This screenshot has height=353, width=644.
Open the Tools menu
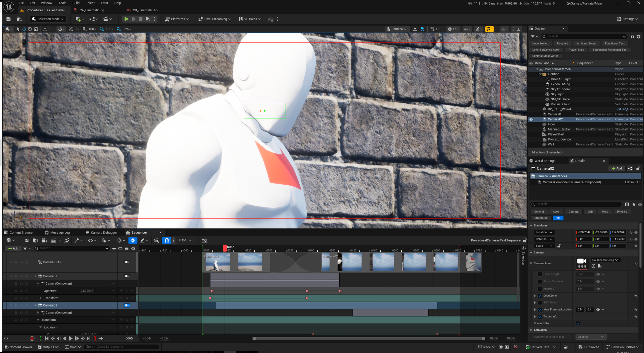[x=62, y=3]
